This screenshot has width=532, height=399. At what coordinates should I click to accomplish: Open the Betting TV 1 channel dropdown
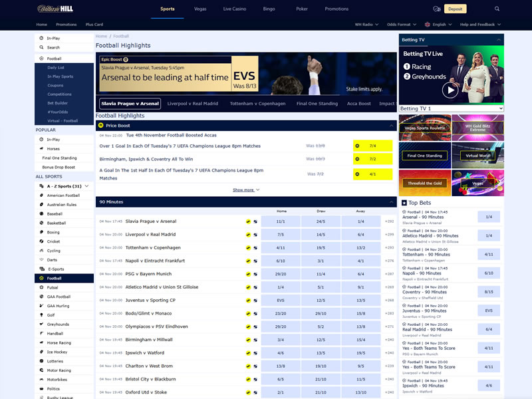click(451, 108)
